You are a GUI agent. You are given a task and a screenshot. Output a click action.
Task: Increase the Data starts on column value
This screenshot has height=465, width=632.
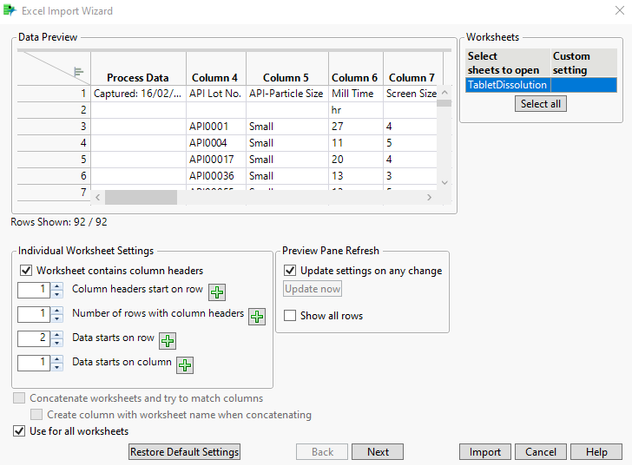click(x=56, y=358)
